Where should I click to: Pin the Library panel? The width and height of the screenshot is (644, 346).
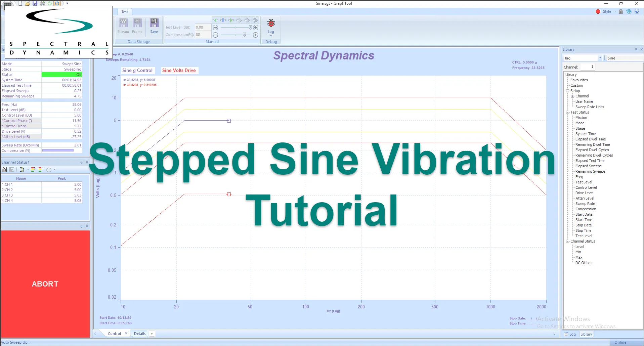tap(635, 49)
